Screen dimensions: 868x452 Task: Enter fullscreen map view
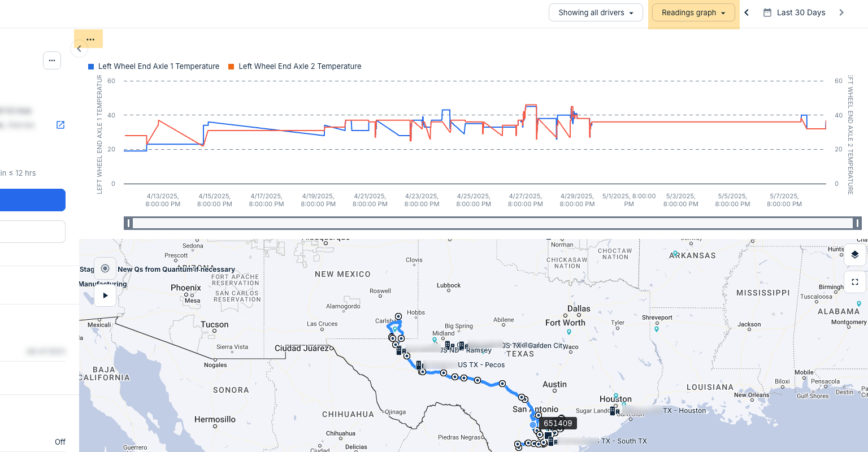[854, 282]
